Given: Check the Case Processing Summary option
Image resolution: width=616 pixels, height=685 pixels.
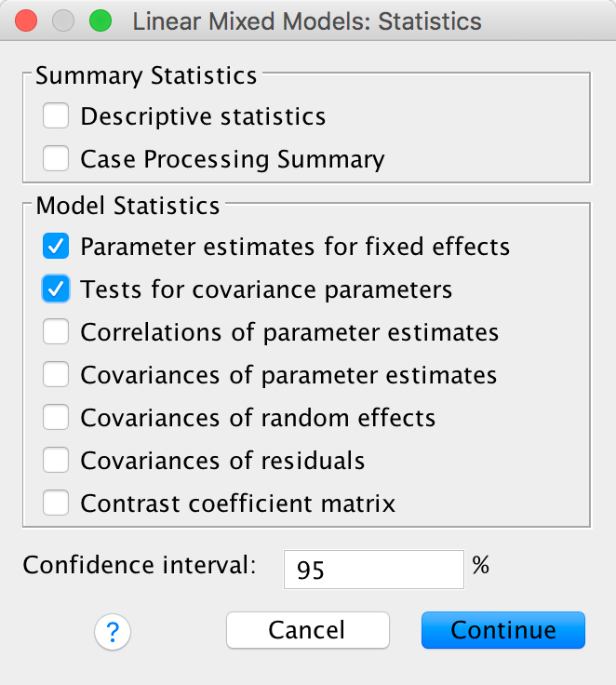Looking at the screenshot, I should coord(56,159).
